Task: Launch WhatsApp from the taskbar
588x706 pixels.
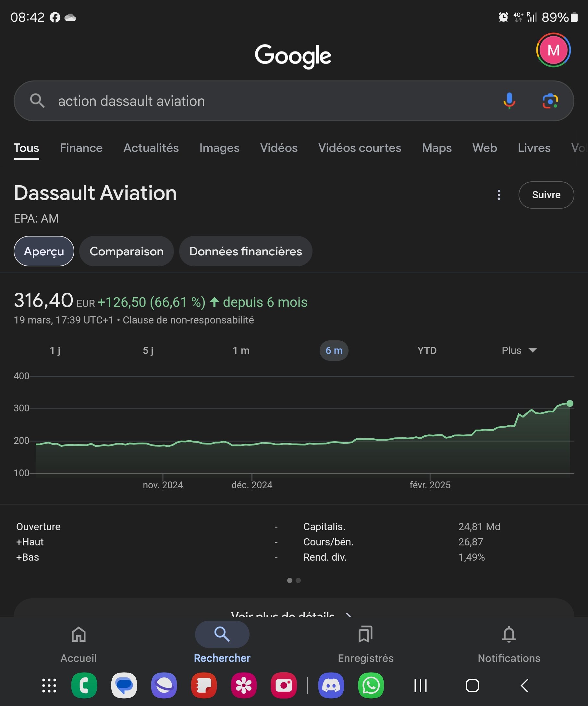Action: tap(371, 685)
